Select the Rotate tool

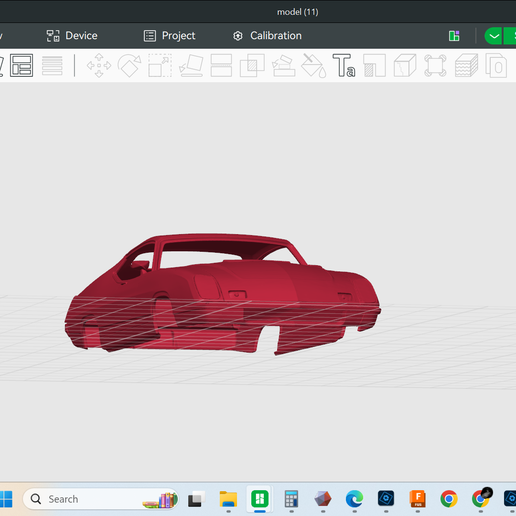[129, 65]
